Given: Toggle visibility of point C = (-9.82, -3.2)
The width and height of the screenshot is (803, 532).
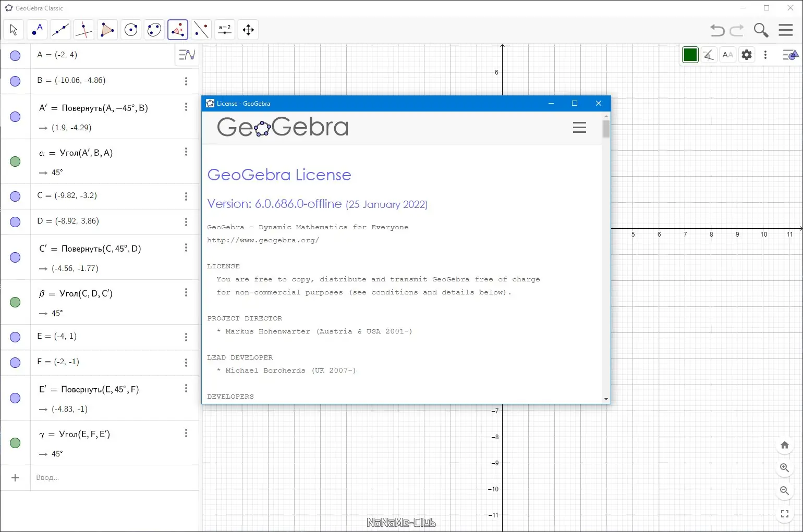Looking at the screenshot, I should pos(15,196).
